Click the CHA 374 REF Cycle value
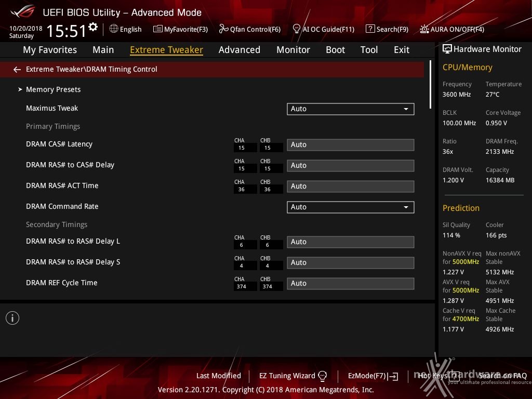The height and width of the screenshot is (399, 532). coord(245,287)
